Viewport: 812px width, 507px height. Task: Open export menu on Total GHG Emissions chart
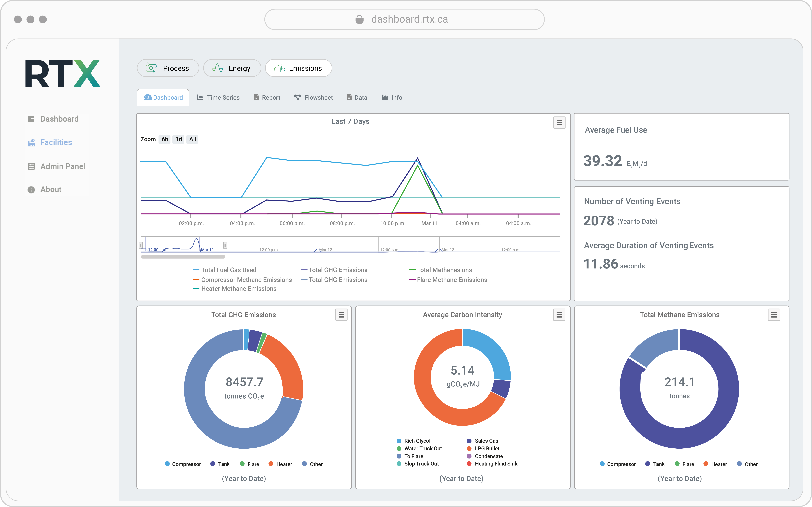341,315
